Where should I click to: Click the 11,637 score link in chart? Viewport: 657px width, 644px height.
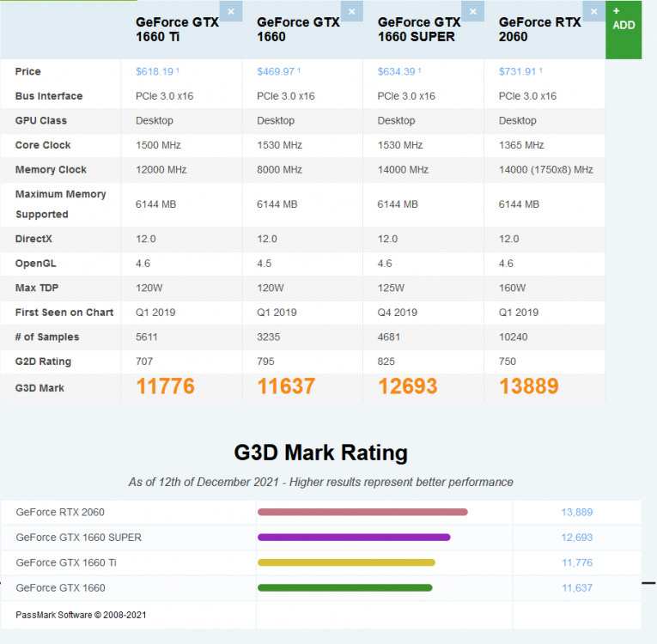click(576, 588)
